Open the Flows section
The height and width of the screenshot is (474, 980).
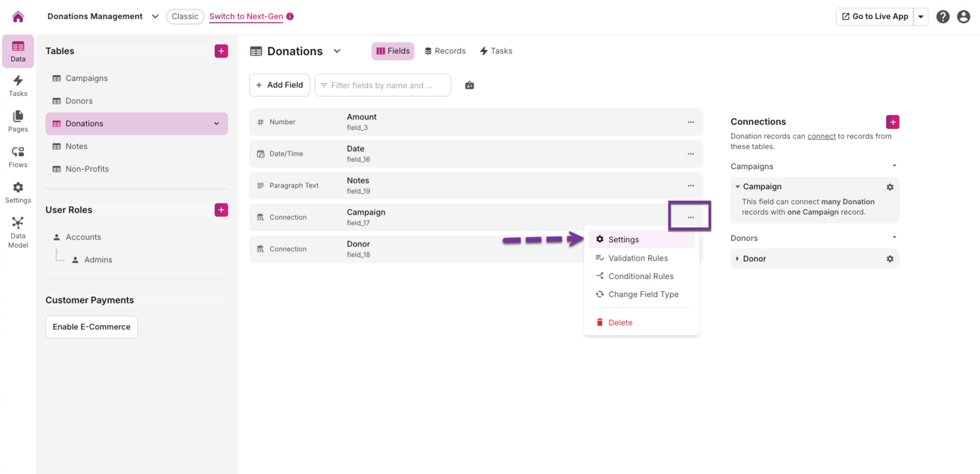(x=18, y=156)
